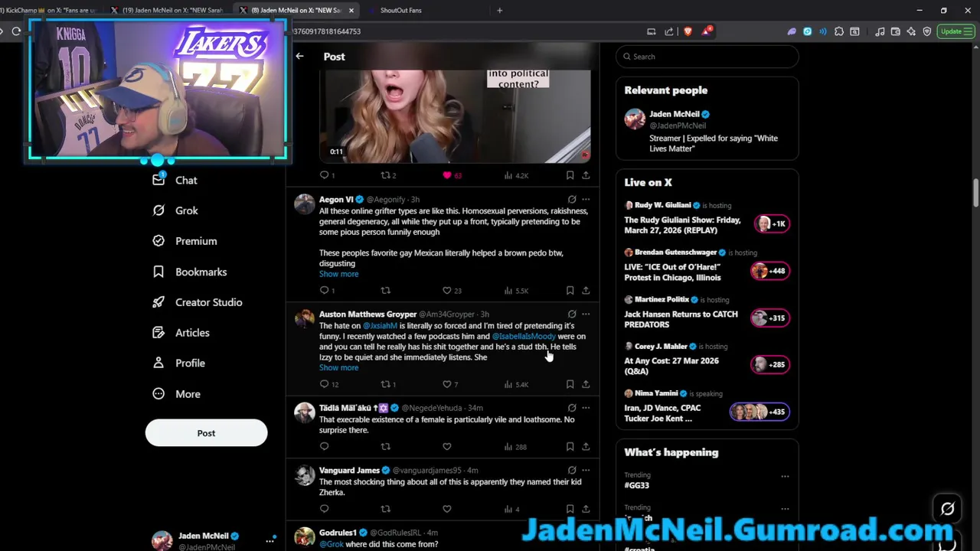Open account switcher dots beside Jaden McNeil

coord(269,540)
